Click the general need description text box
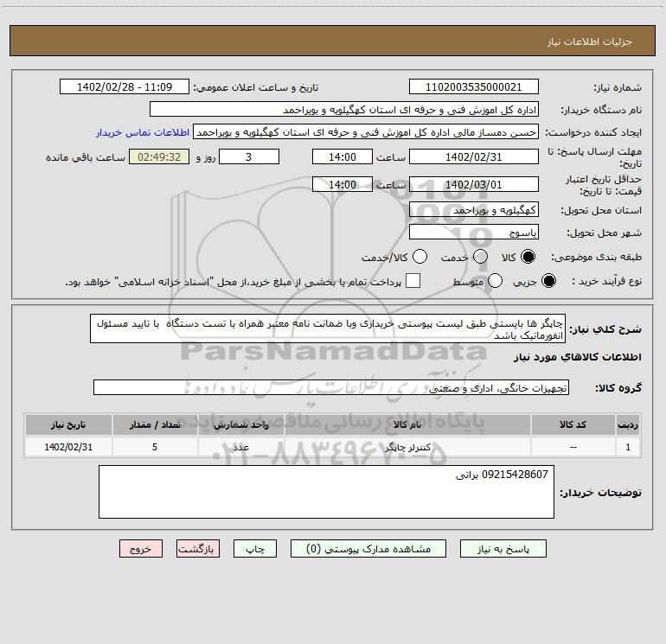Image resolution: width=666 pixels, height=644 pixels. click(328, 329)
